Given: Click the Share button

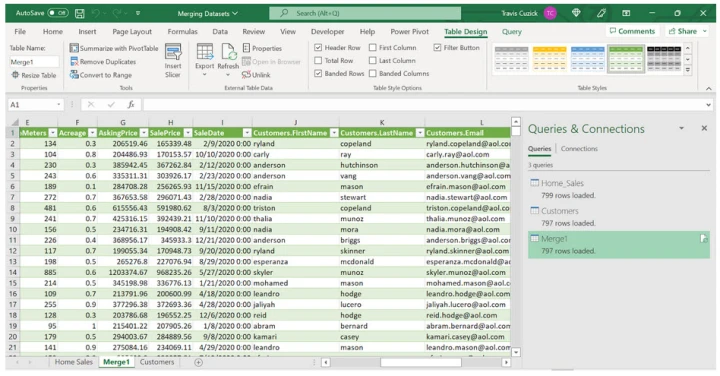Looking at the screenshot, I should point(687,31).
